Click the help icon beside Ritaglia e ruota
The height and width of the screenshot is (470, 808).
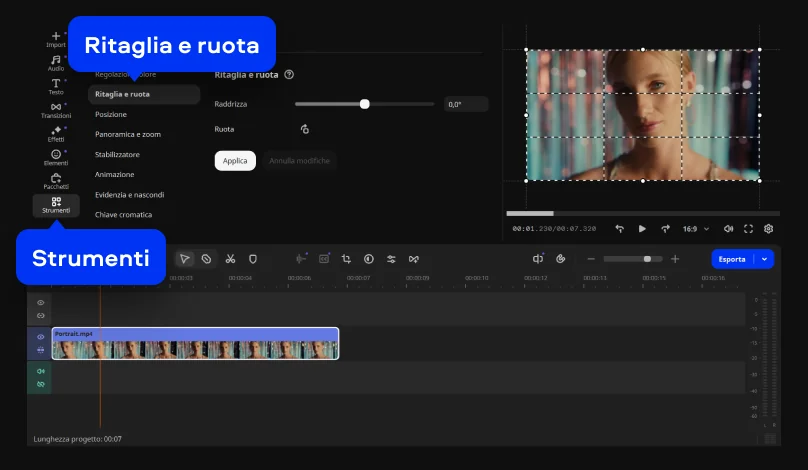click(289, 74)
